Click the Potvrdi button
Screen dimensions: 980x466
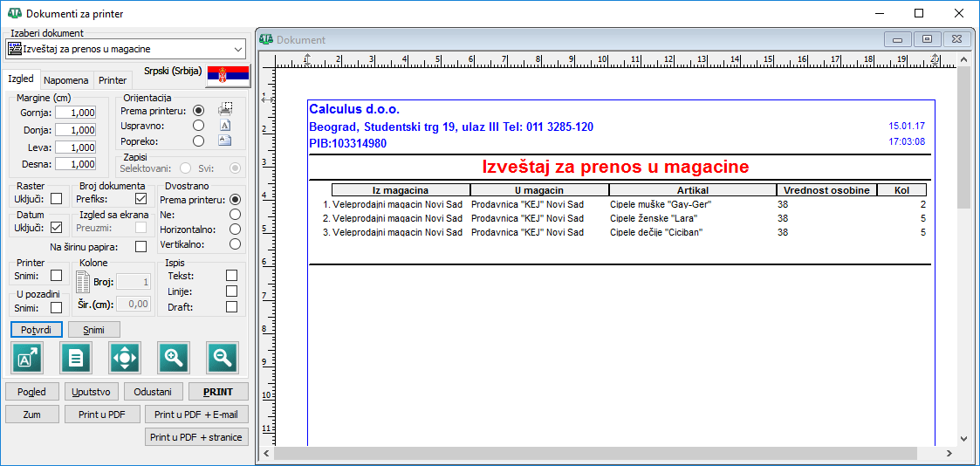[x=37, y=329]
